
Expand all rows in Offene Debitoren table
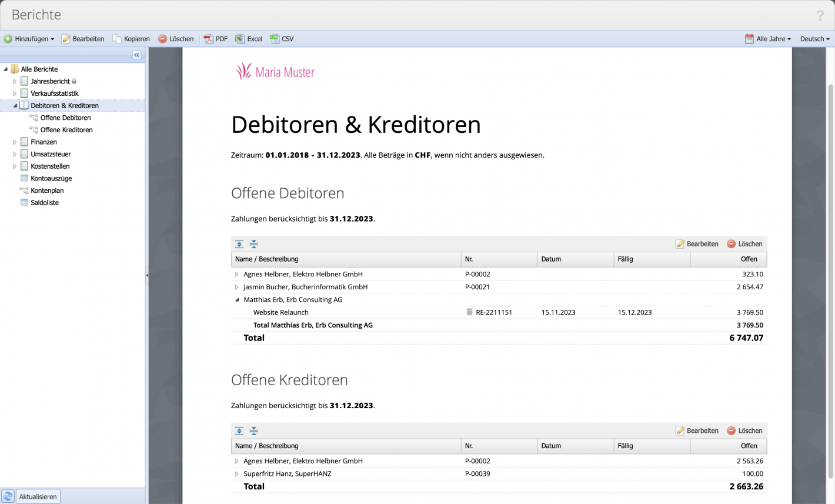coord(239,243)
